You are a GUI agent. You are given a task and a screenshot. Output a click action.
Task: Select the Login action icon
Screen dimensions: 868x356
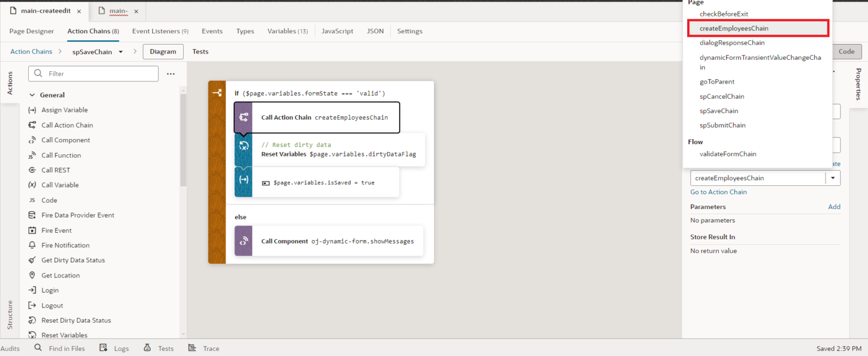click(32, 290)
